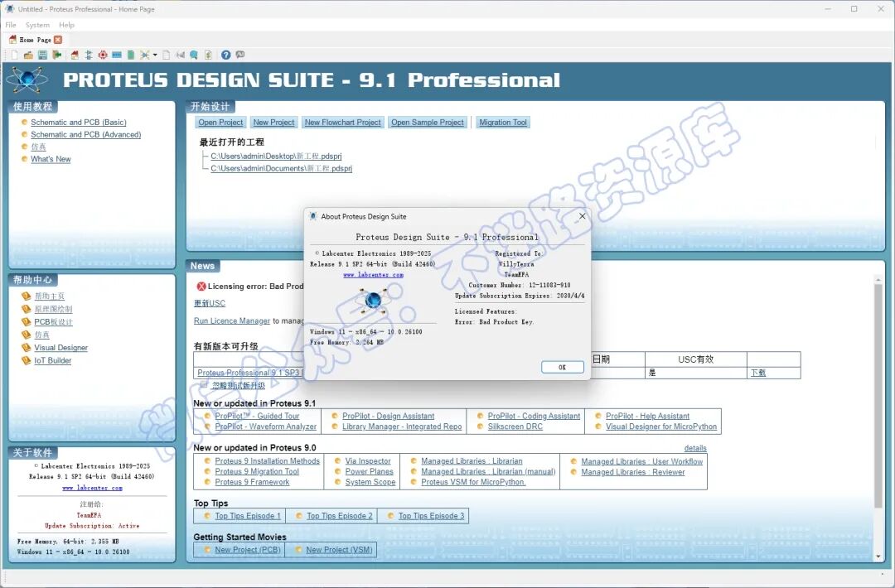Open the Visual Designer help link

click(x=61, y=347)
